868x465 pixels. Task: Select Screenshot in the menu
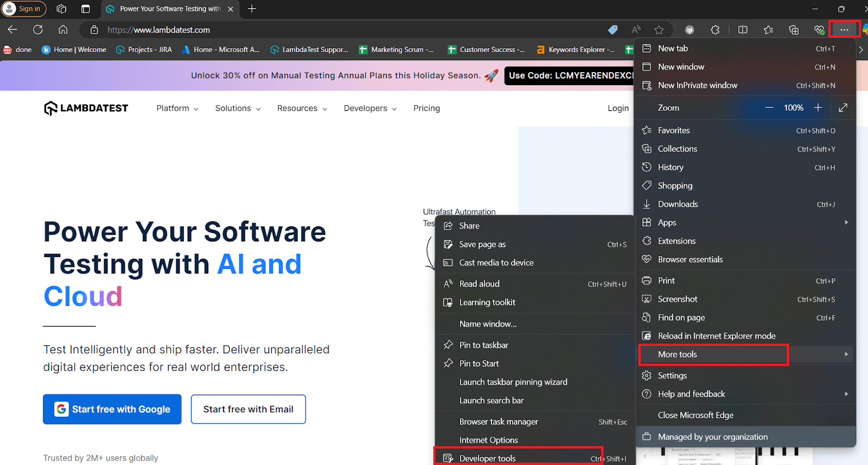point(745,299)
